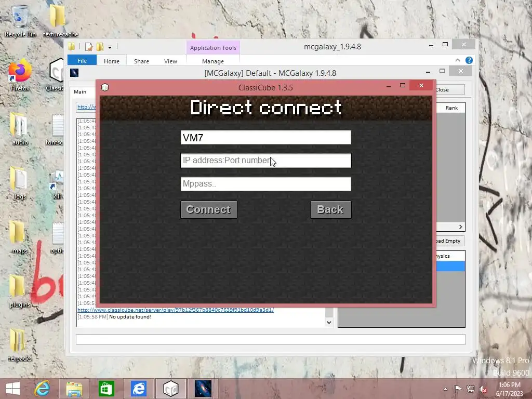Screen dimensions: 532x399
Task: Click the Explorer window folder icon
Action: tap(72, 46)
